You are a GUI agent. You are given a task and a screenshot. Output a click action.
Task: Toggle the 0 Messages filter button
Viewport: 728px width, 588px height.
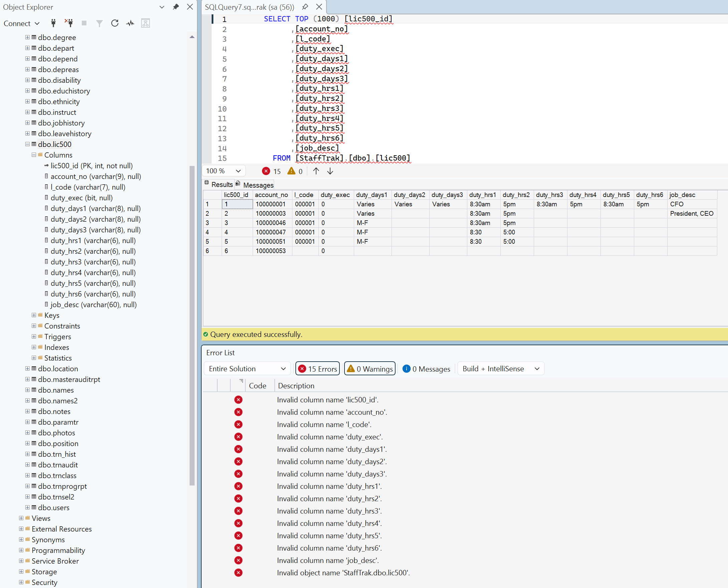[x=426, y=369]
